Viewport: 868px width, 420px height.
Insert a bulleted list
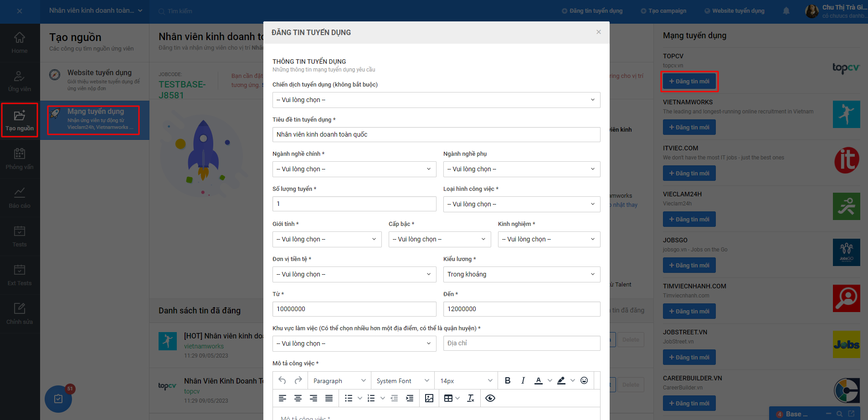pos(349,398)
